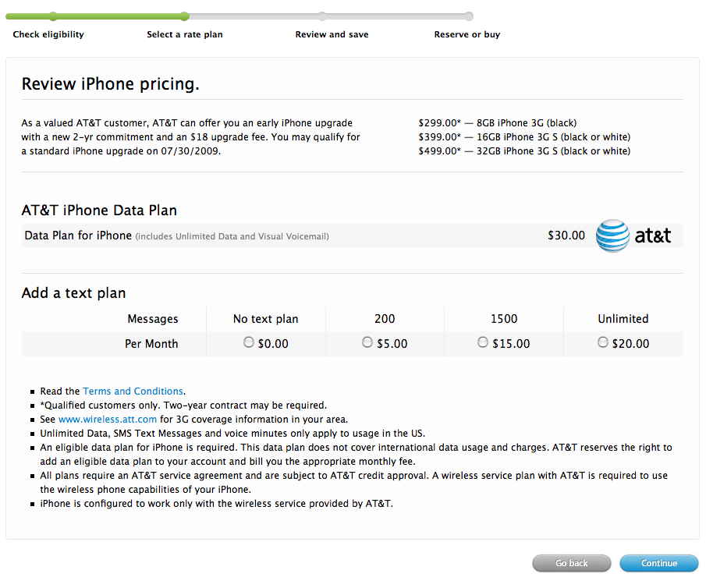This screenshot has height=588, width=706.
Task: Click the final progress bar node
Action: pos(469,16)
